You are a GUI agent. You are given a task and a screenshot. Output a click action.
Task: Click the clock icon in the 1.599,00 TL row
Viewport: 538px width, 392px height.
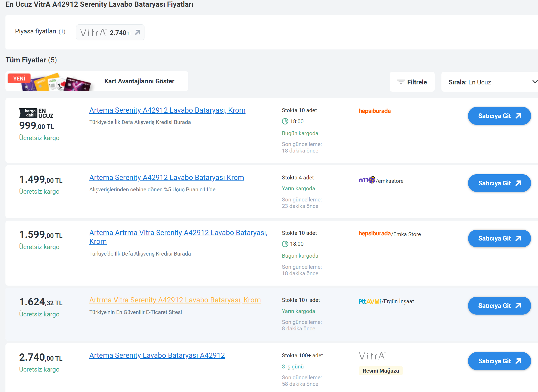[285, 244]
